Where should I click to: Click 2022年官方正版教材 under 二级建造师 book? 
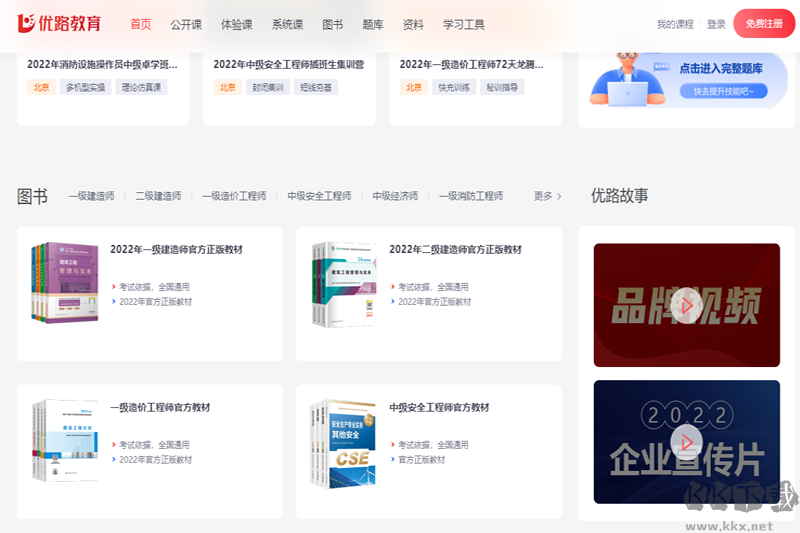(x=435, y=302)
